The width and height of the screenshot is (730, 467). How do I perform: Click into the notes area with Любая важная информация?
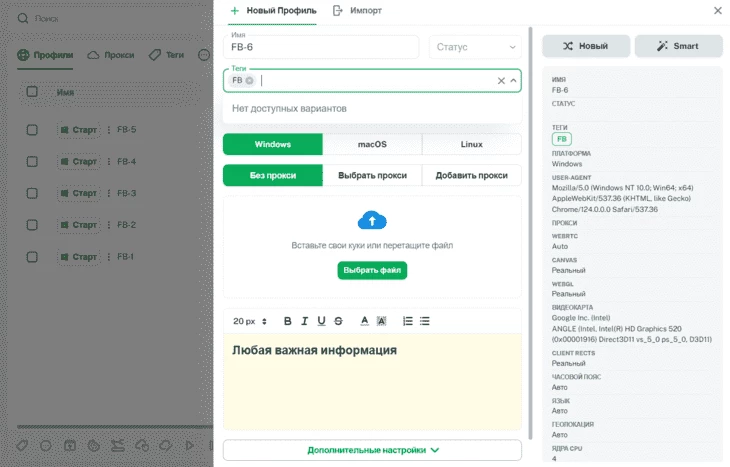(372, 382)
